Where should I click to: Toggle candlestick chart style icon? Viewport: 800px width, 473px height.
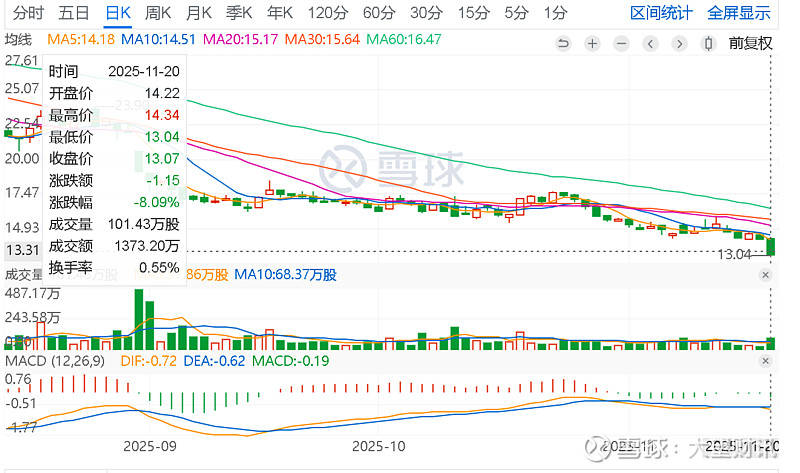pyautogui.click(x=709, y=43)
